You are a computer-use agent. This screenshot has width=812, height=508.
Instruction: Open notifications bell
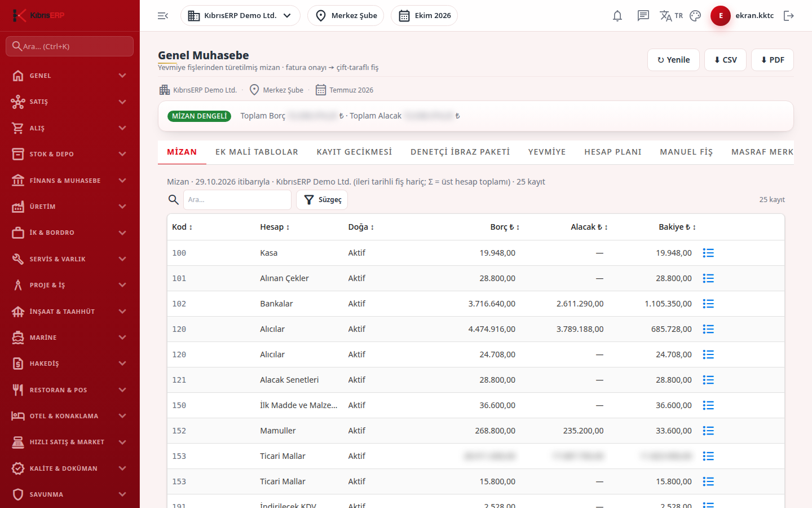[x=617, y=16]
